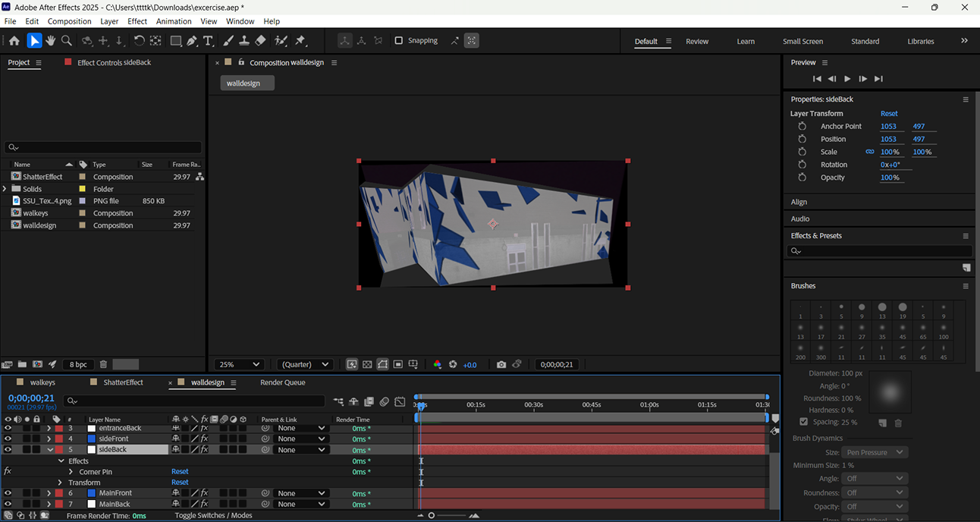The height and width of the screenshot is (522, 980).
Task: Select the Hand tool in the toolbar
Action: click(51, 40)
